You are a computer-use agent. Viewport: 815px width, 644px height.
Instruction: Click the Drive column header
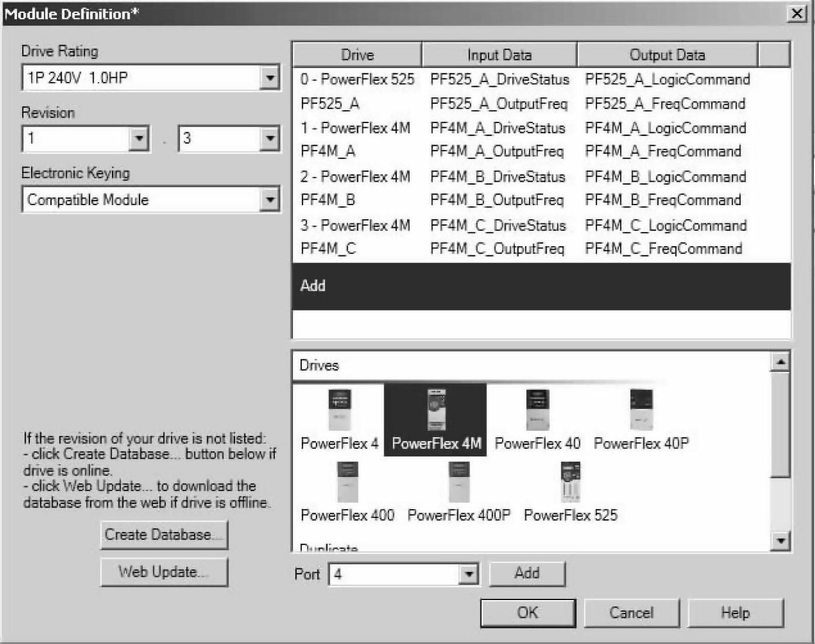pos(357,55)
